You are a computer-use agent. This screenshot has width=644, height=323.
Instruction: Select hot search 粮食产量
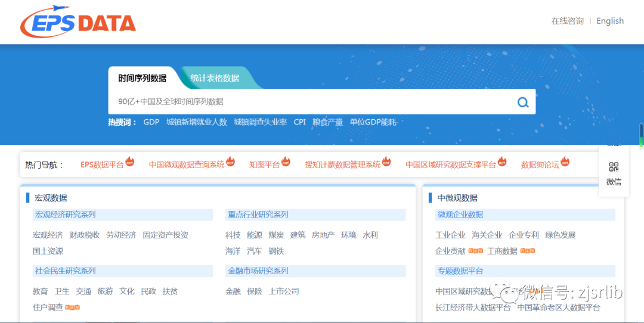click(x=328, y=122)
